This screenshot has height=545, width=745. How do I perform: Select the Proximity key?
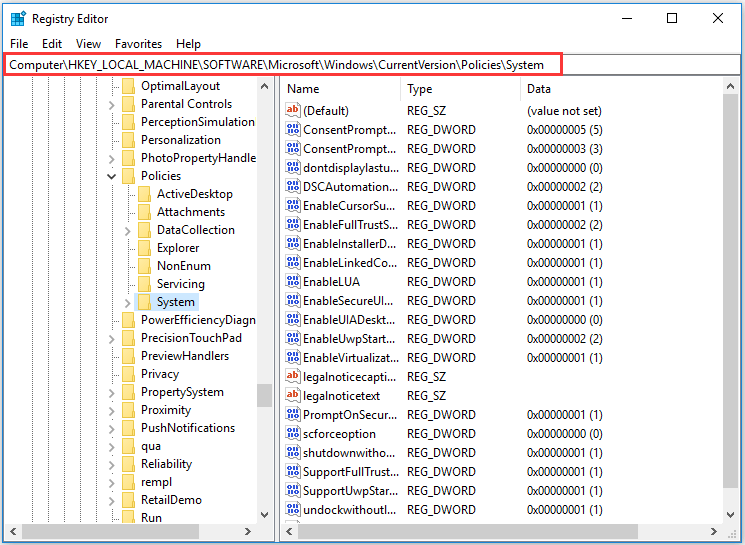[x=165, y=410]
